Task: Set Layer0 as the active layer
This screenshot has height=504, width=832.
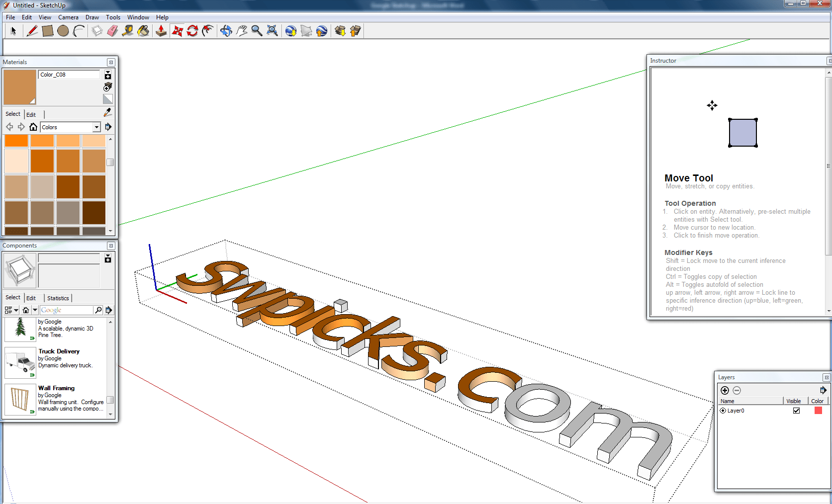Action: tap(723, 411)
